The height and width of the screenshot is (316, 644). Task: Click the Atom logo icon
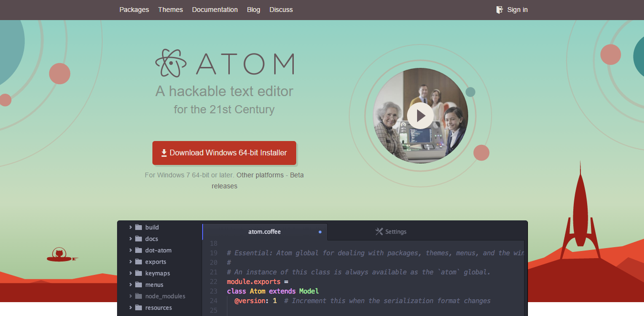tap(171, 63)
